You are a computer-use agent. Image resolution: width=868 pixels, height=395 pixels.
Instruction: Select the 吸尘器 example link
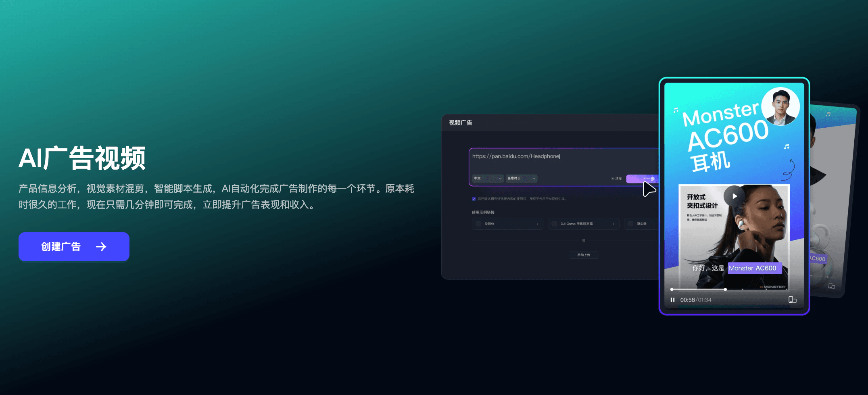point(641,224)
